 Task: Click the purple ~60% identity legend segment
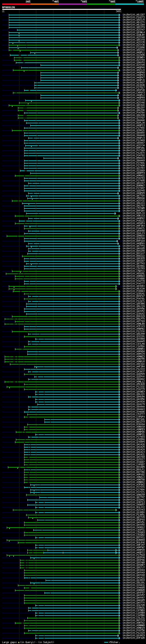point(73,4)
